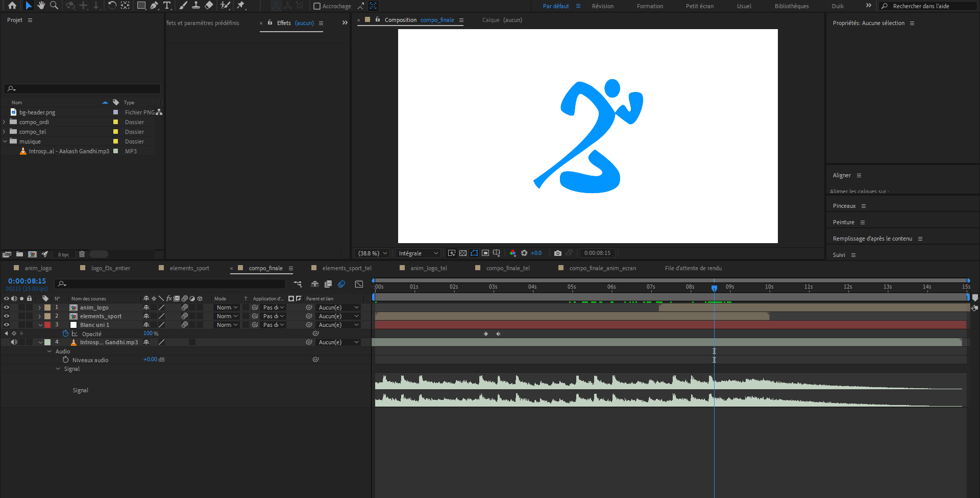Hide the elements_sport layer with eye icon
Viewport: 980px width, 498px height.
click(x=7, y=316)
